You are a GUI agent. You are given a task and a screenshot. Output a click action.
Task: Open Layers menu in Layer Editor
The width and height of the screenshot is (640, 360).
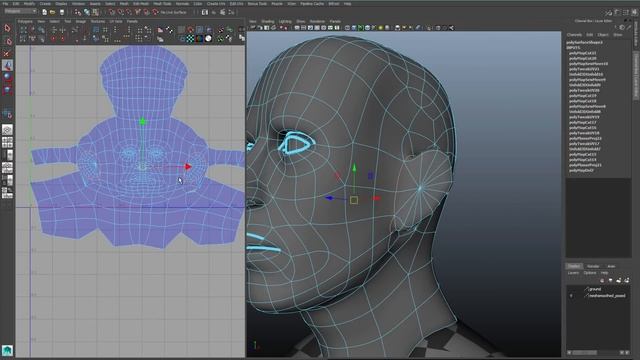pyautogui.click(x=573, y=273)
